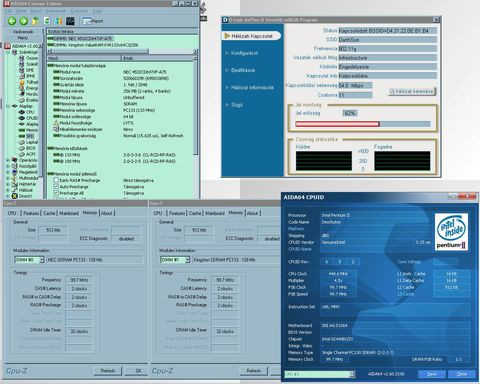Select the AIDA64 root node icon in tree
The width and height of the screenshot is (480, 384).
(8, 46)
